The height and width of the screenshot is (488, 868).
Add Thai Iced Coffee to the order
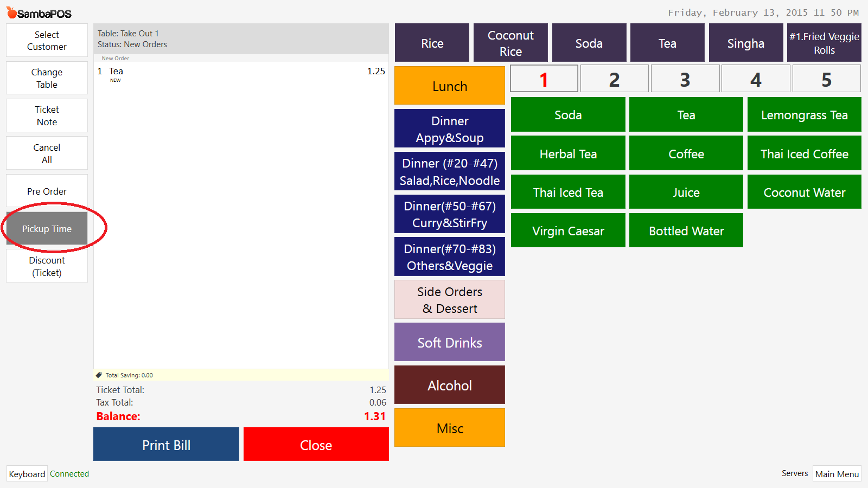[x=804, y=154]
